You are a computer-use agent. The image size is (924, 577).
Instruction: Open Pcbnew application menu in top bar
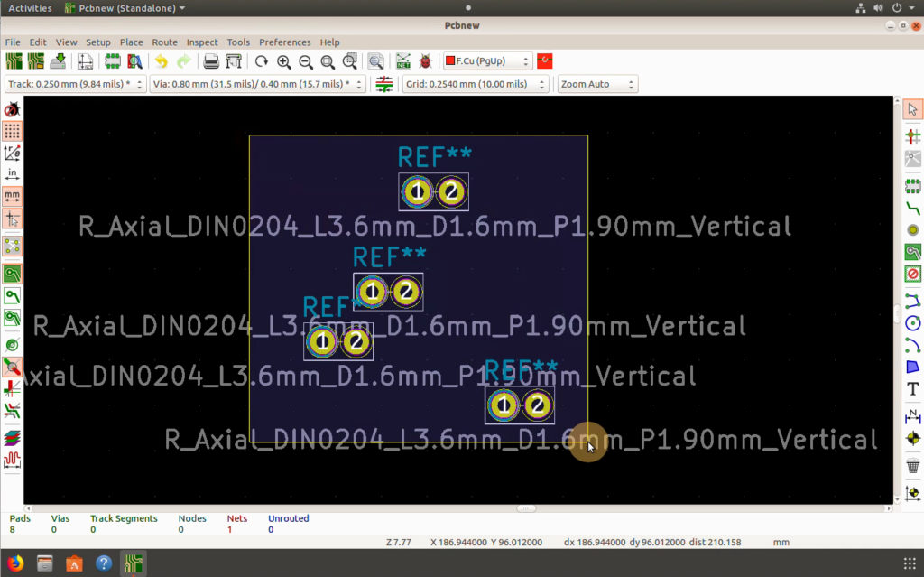[x=125, y=8]
